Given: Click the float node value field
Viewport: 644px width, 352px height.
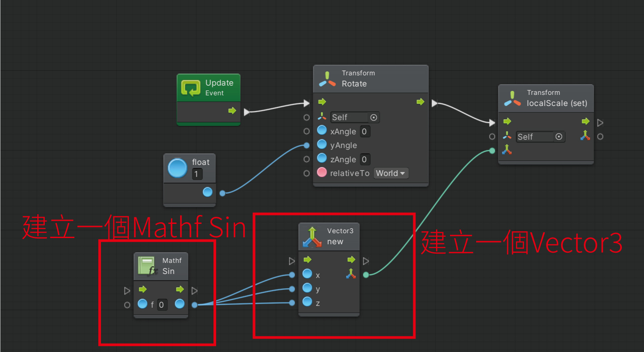Looking at the screenshot, I should [x=197, y=174].
